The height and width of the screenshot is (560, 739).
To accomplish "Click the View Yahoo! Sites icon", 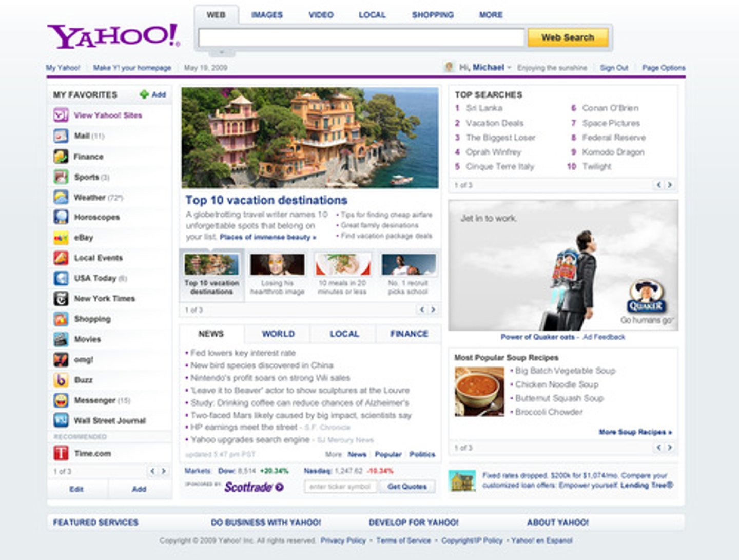I will [61, 115].
